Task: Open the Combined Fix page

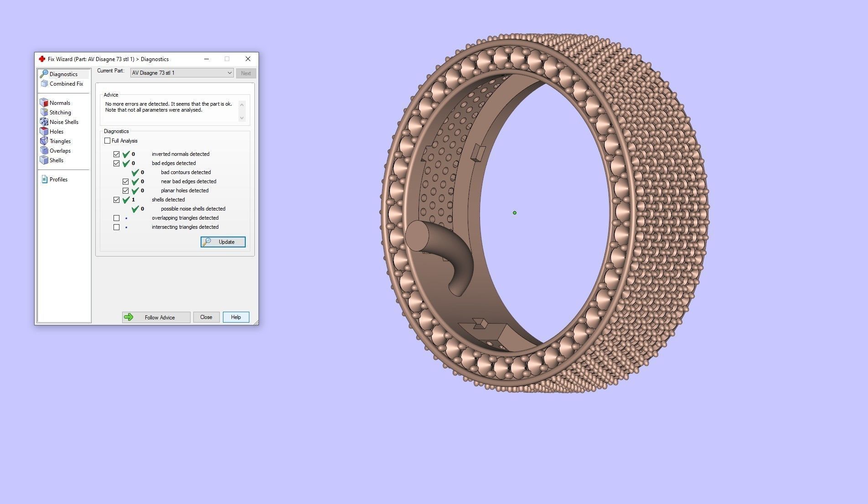Action: click(63, 84)
